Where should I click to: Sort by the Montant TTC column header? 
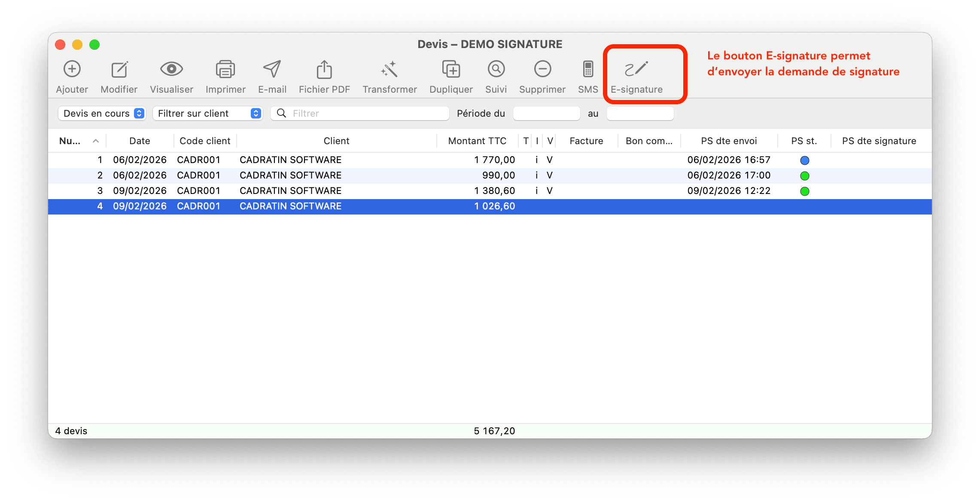477,141
